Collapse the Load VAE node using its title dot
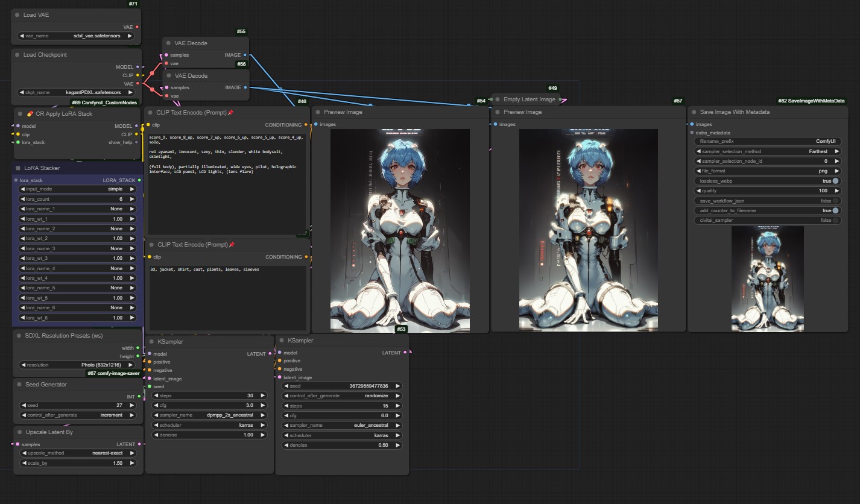 (17, 15)
